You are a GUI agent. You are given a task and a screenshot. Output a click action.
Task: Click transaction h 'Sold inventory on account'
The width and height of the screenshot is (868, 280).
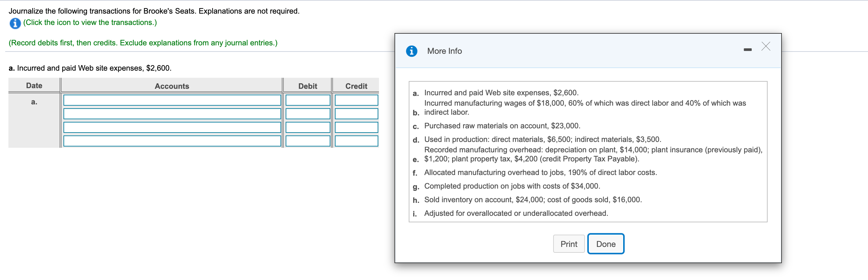pyautogui.click(x=533, y=200)
